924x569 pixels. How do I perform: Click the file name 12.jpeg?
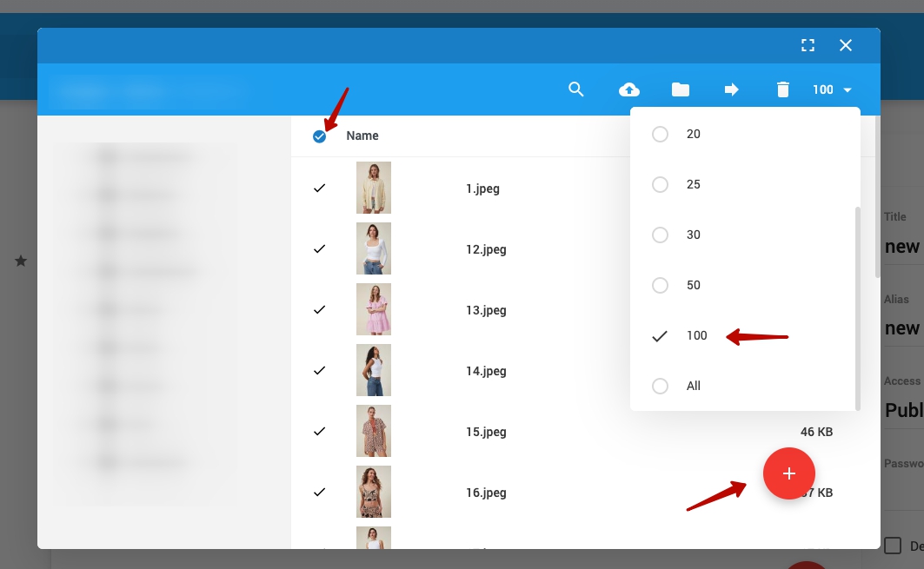pos(486,249)
